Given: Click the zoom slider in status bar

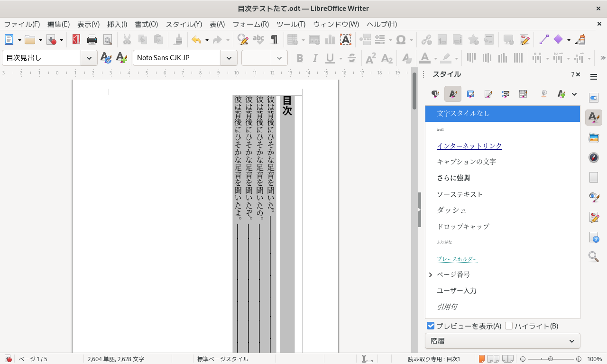Looking at the screenshot, I should 550,359.
